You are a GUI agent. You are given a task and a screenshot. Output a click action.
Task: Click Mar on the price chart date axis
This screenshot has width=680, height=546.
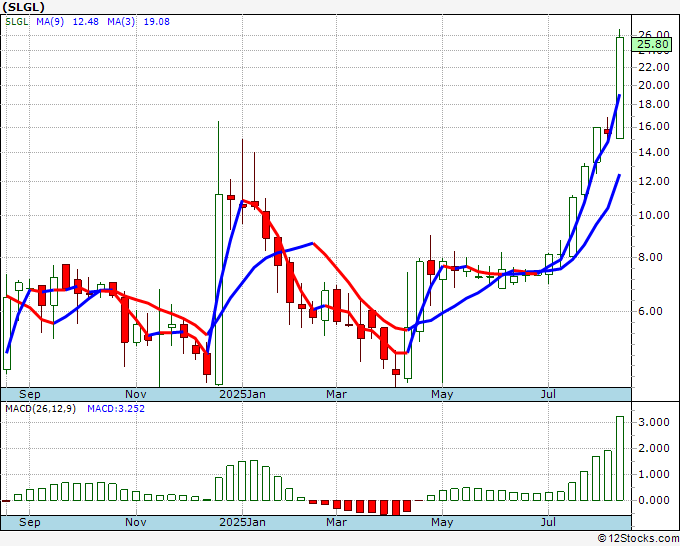pyautogui.click(x=337, y=394)
